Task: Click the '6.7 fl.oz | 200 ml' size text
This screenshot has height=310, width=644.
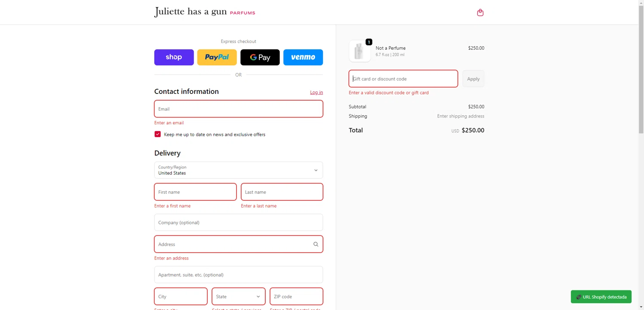Action: point(390,54)
